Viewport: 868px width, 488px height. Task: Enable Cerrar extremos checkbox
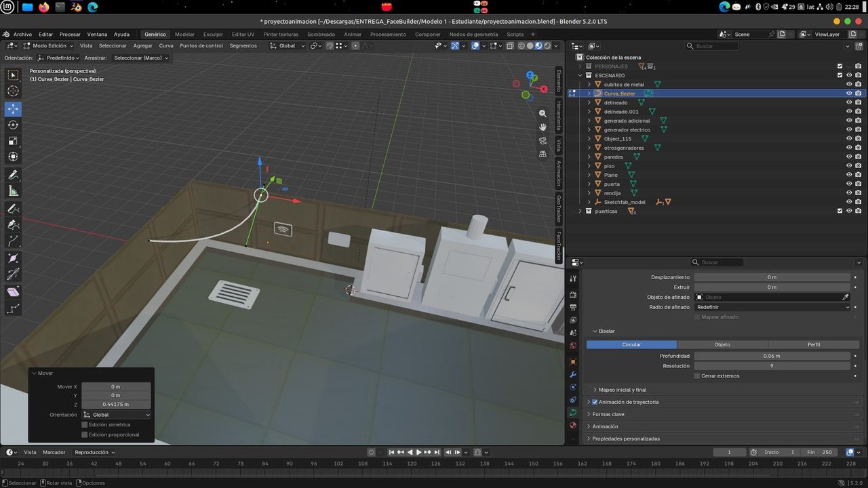(x=697, y=375)
